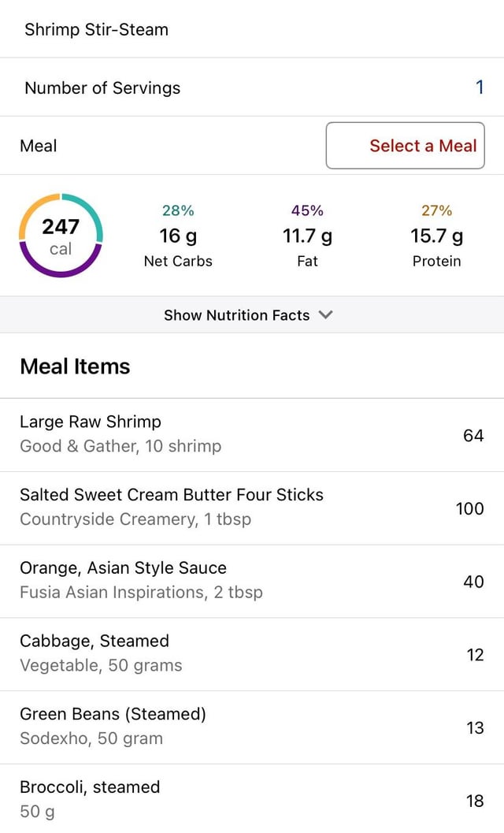Click the Meal row label
Screen dimensions: 504x833
(39, 146)
